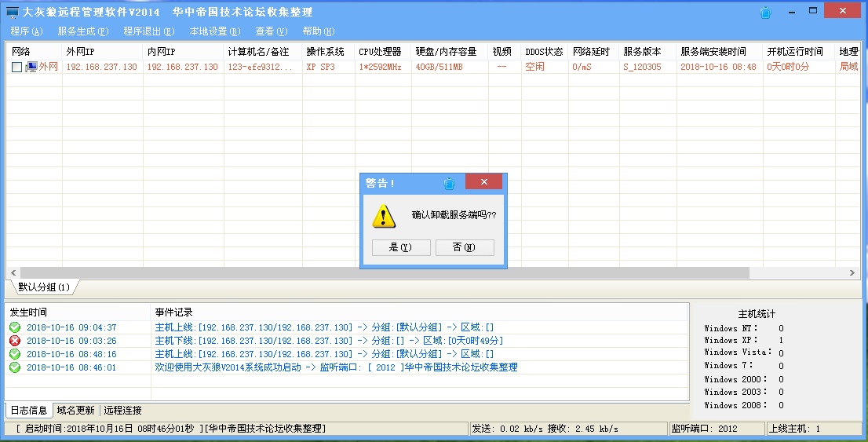Click the computer icon beside 外网 in host row

click(x=31, y=67)
